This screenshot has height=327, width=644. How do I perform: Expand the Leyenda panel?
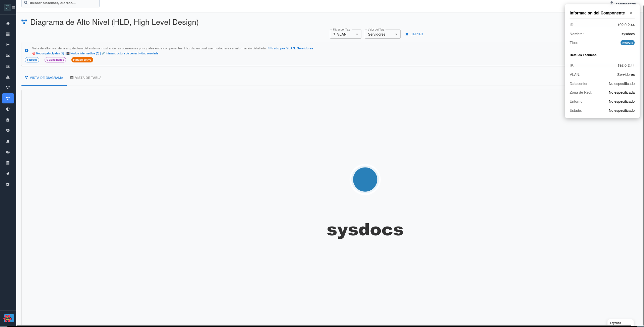coord(620,323)
